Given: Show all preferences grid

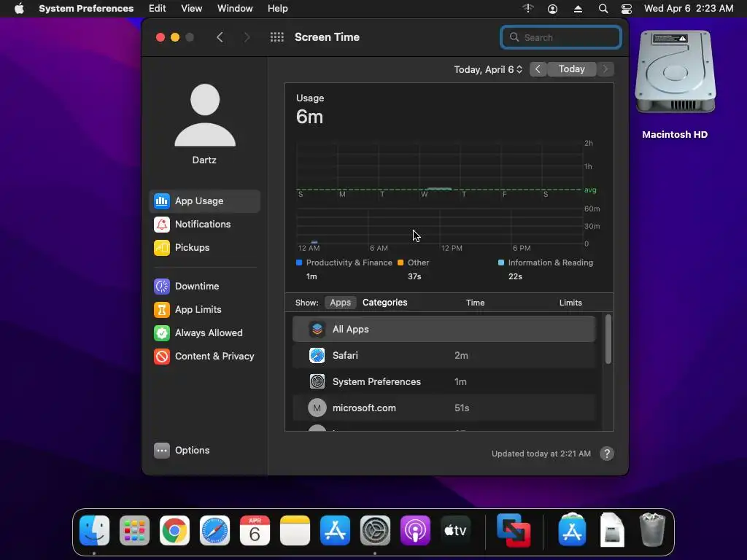Looking at the screenshot, I should point(276,37).
